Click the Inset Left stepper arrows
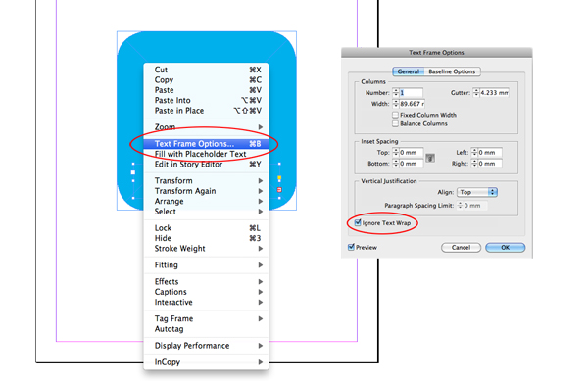588x381 pixels. click(474, 153)
